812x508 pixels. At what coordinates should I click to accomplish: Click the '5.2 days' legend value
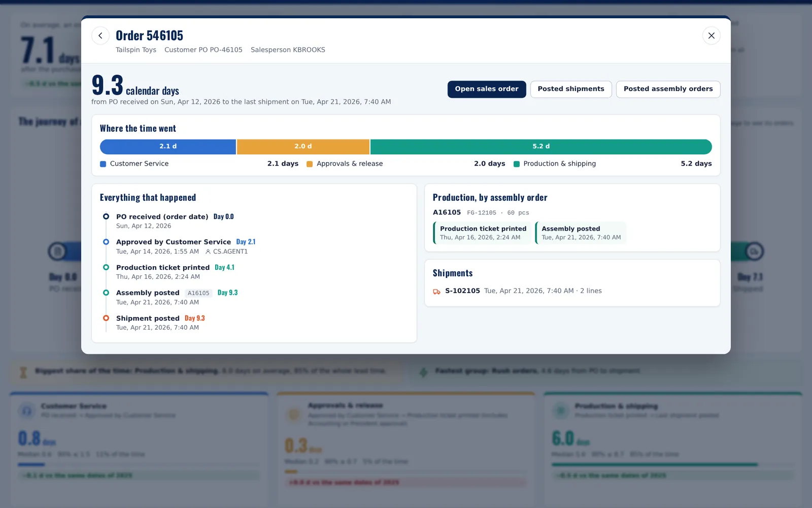(696, 164)
